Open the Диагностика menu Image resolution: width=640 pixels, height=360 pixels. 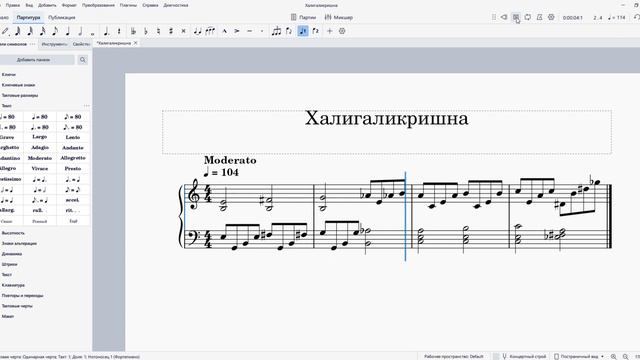point(176,5)
